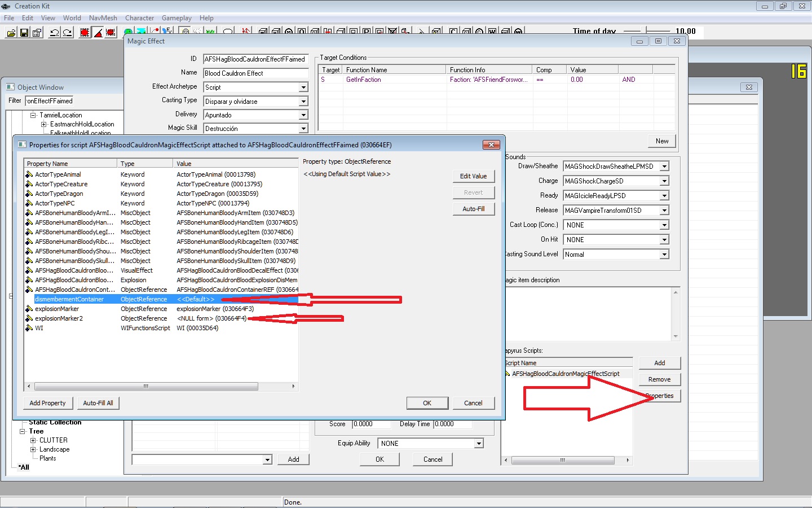Click the Save plugin toolbar icon

point(24,33)
